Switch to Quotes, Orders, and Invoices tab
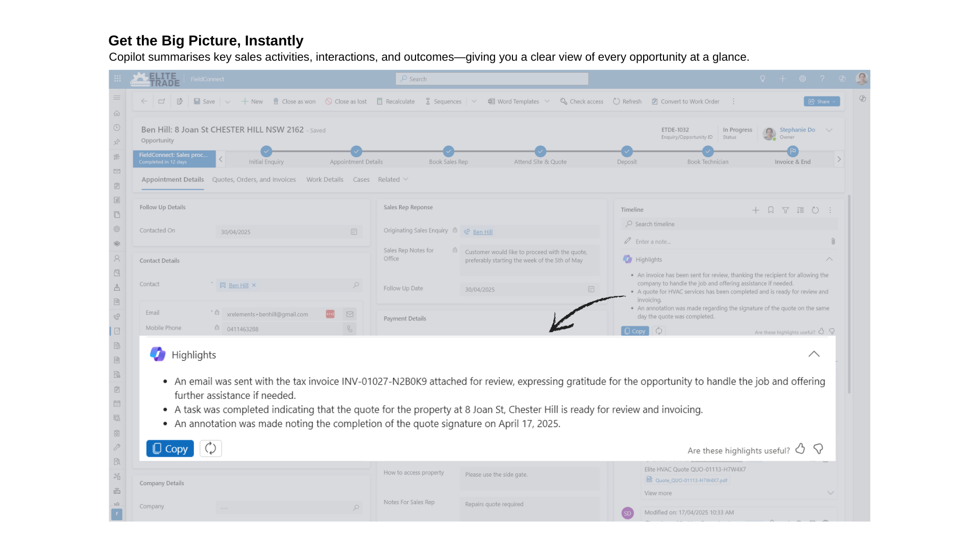 (254, 179)
